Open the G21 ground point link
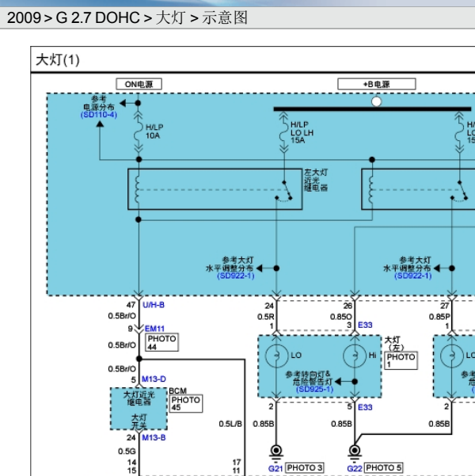Screen dimensions: 475x476 pyautogui.click(x=275, y=469)
